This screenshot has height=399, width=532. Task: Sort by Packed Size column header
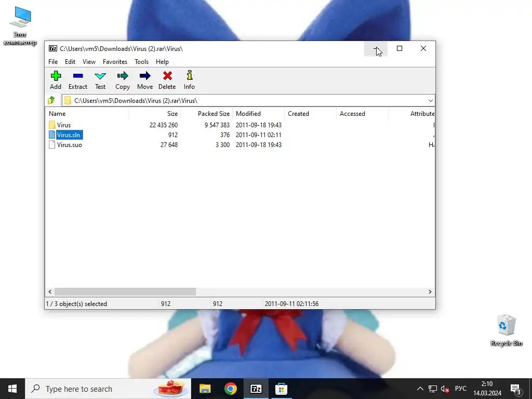(x=207, y=114)
